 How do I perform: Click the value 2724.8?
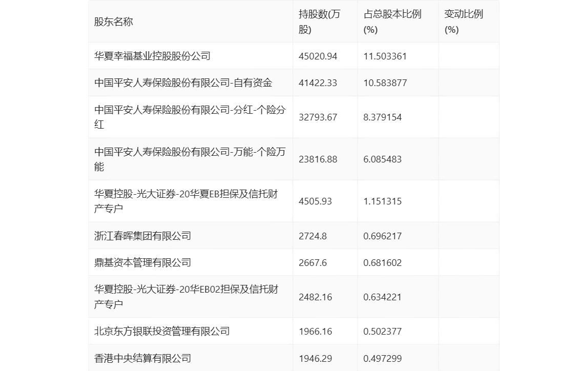312,236
